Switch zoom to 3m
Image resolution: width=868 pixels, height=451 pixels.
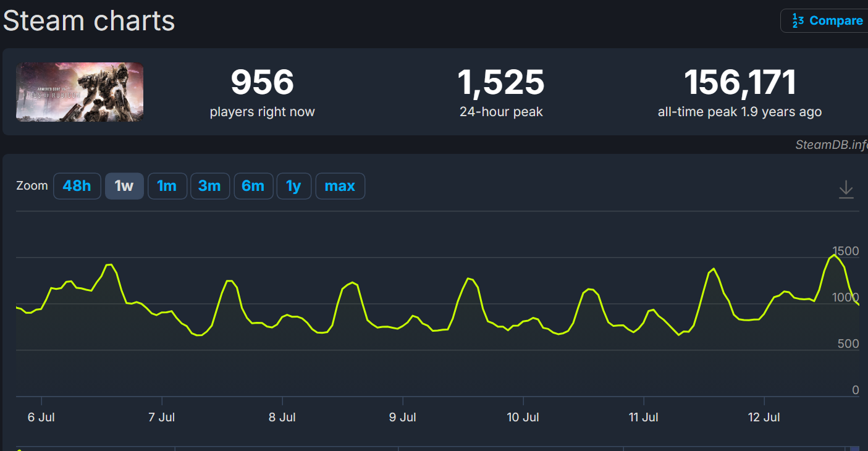(x=209, y=186)
